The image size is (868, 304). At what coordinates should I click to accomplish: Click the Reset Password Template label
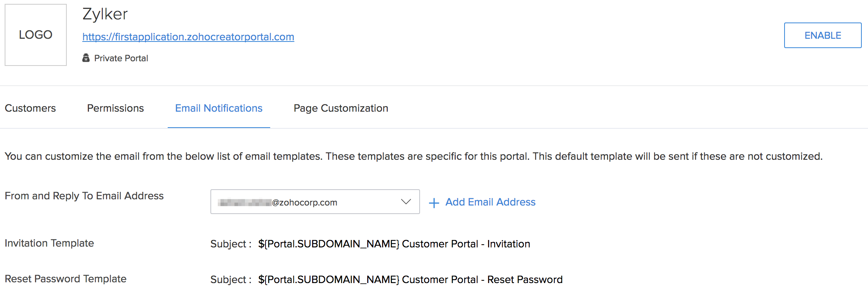(x=66, y=279)
